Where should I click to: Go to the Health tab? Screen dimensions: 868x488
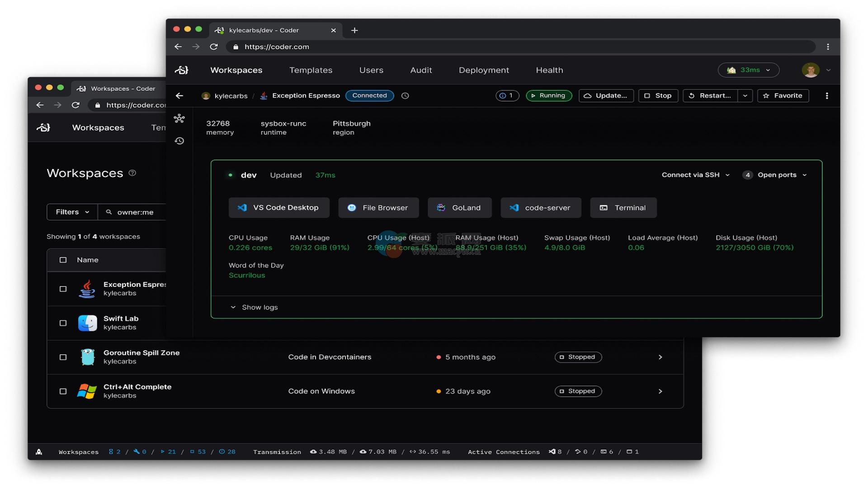[x=549, y=70]
